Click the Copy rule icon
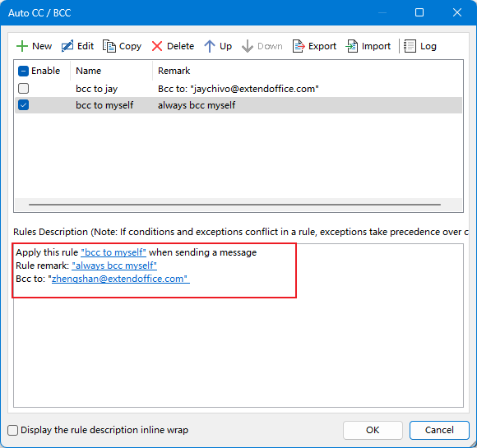Screen dimensions: 477x448 [109, 46]
